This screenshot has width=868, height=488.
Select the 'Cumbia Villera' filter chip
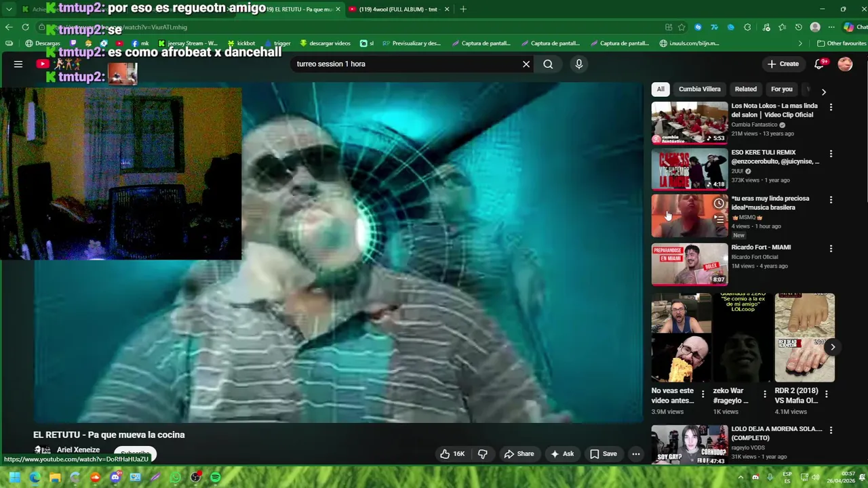tap(700, 89)
